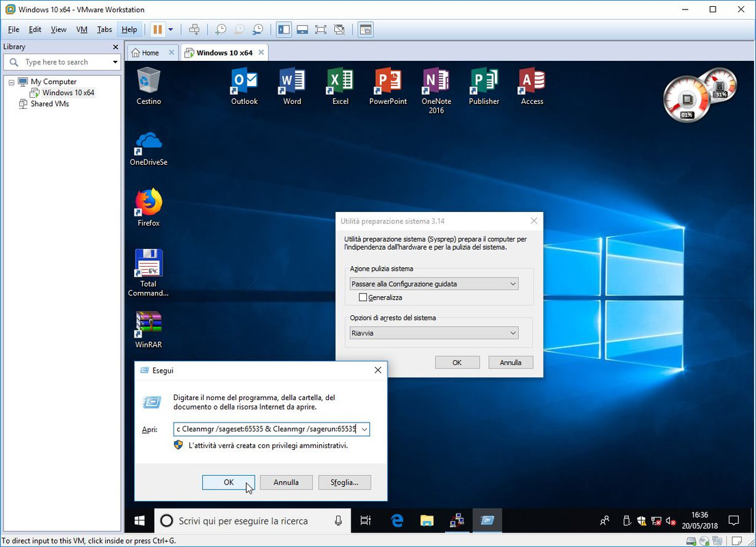Image resolution: width=756 pixels, height=547 pixels.
Task: Open the library search filter dropdown
Action: (x=115, y=62)
